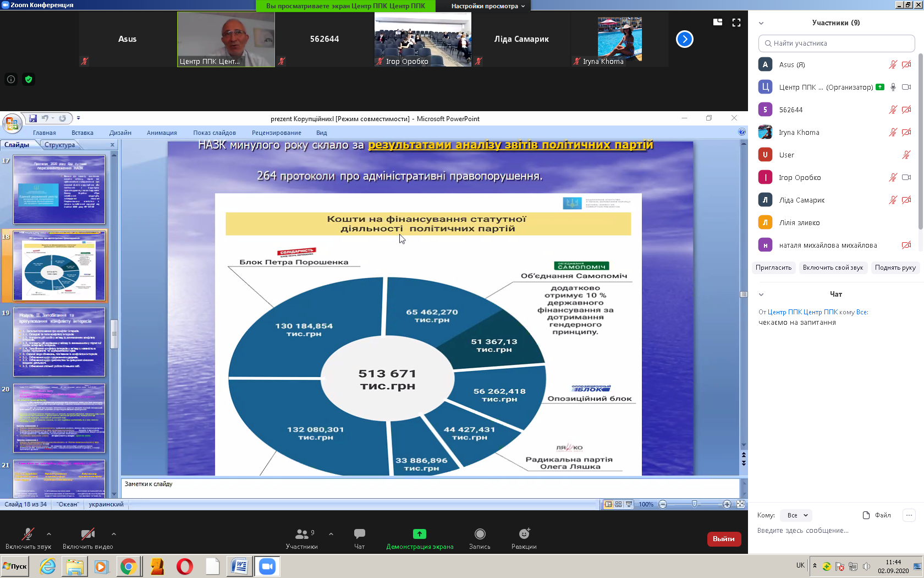924x578 pixels.
Task: Unmute microphone with Включить звук
Action: click(28, 538)
